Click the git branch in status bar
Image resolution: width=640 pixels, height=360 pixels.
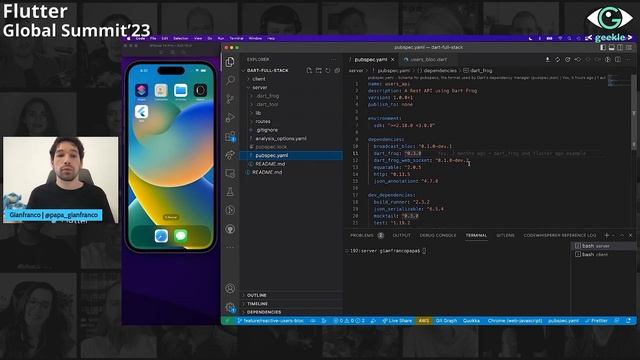point(271,321)
